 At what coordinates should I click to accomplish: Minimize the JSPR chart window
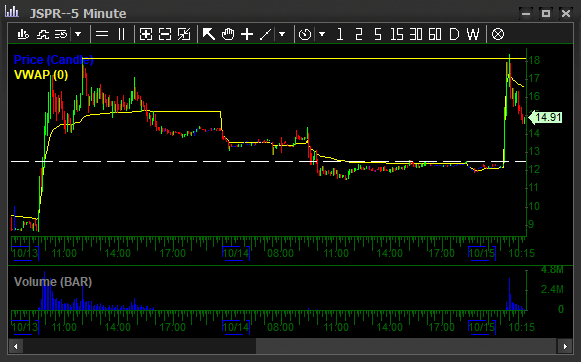coord(526,13)
